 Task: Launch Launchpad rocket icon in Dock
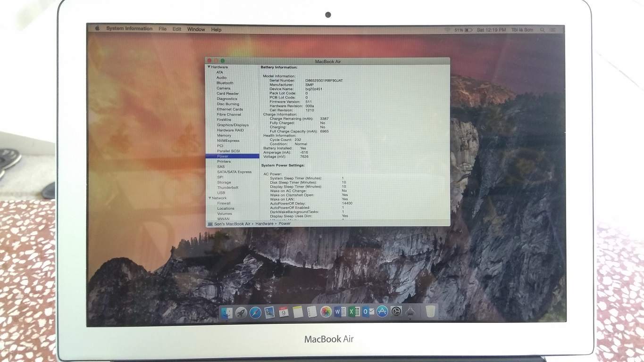pos(241,312)
